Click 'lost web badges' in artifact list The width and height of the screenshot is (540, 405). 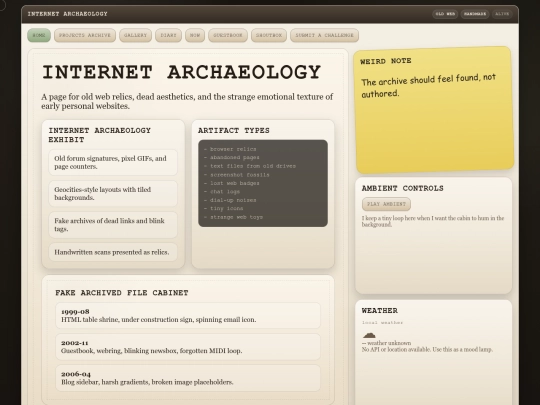click(x=235, y=183)
